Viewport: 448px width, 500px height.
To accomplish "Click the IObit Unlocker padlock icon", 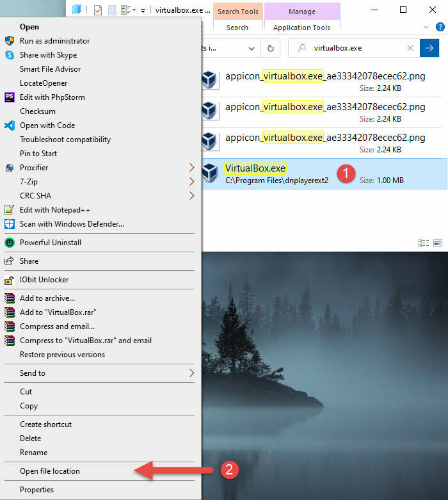I will pyautogui.click(x=10, y=280).
